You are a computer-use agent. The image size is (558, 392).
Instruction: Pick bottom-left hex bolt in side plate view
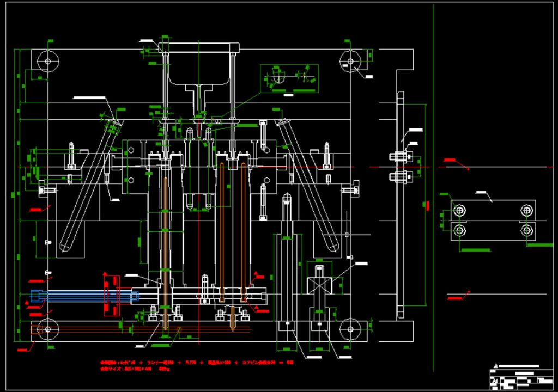(460, 230)
